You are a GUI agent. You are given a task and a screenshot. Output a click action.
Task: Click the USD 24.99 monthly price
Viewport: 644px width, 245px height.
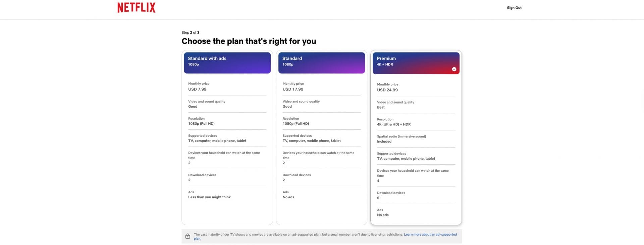[387, 90]
